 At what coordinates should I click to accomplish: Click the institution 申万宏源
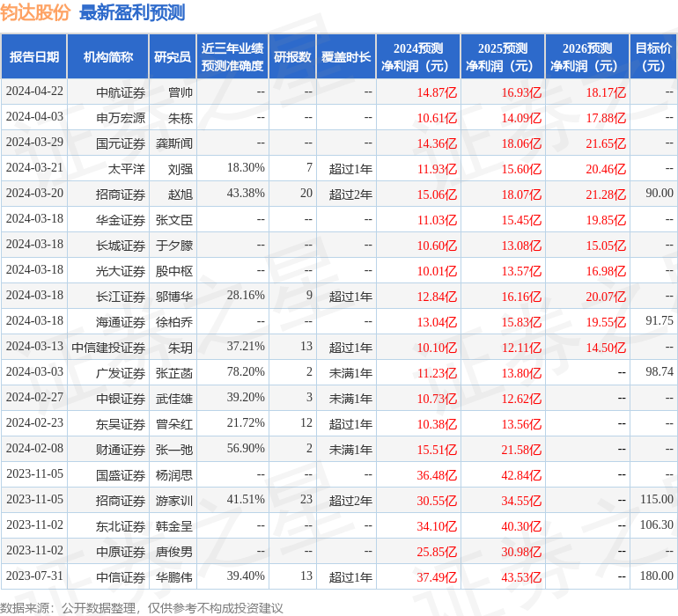[121, 118]
